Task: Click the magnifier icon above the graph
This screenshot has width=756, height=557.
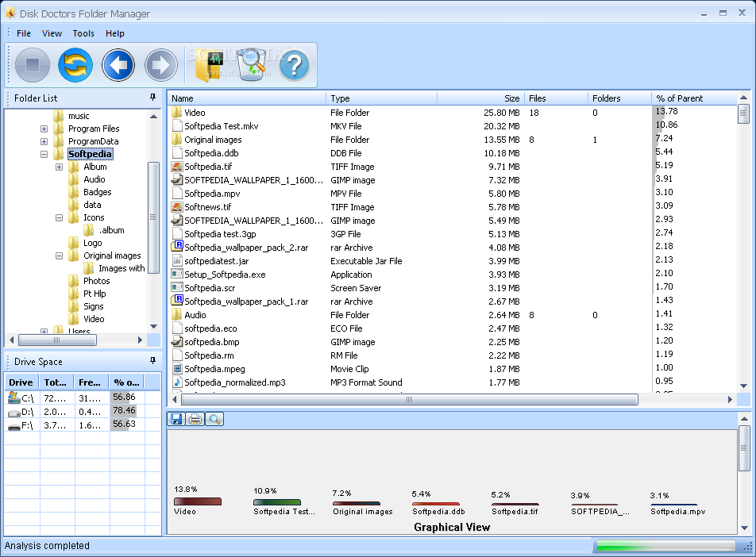Action: point(214,419)
